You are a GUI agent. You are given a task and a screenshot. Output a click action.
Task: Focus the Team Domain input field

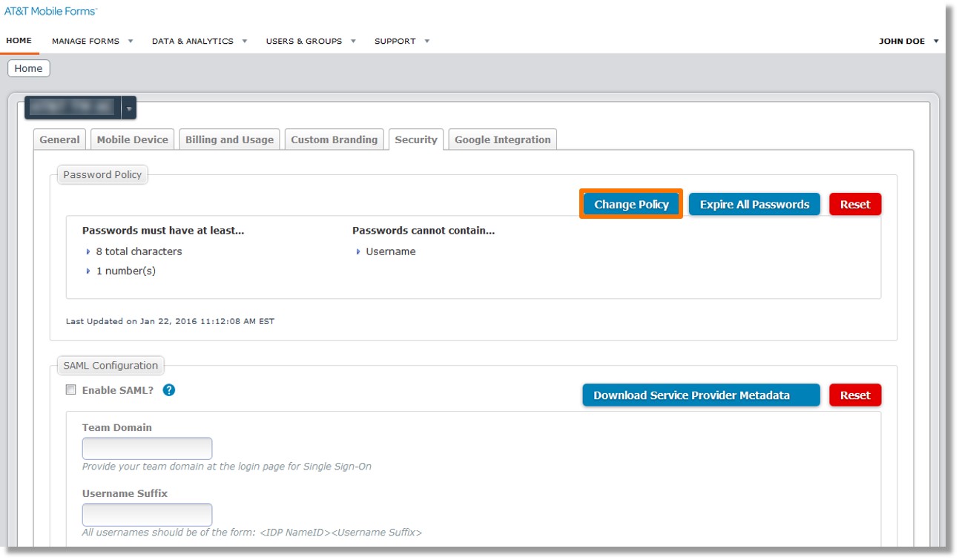147,449
